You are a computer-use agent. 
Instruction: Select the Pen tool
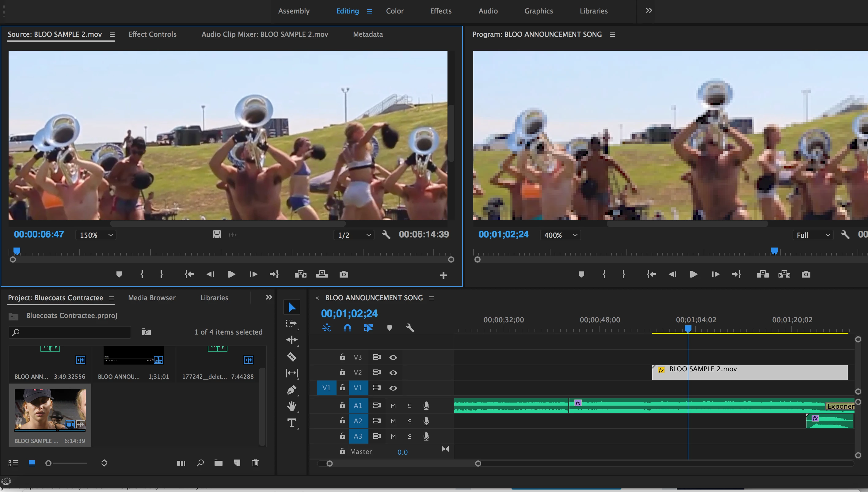(291, 390)
